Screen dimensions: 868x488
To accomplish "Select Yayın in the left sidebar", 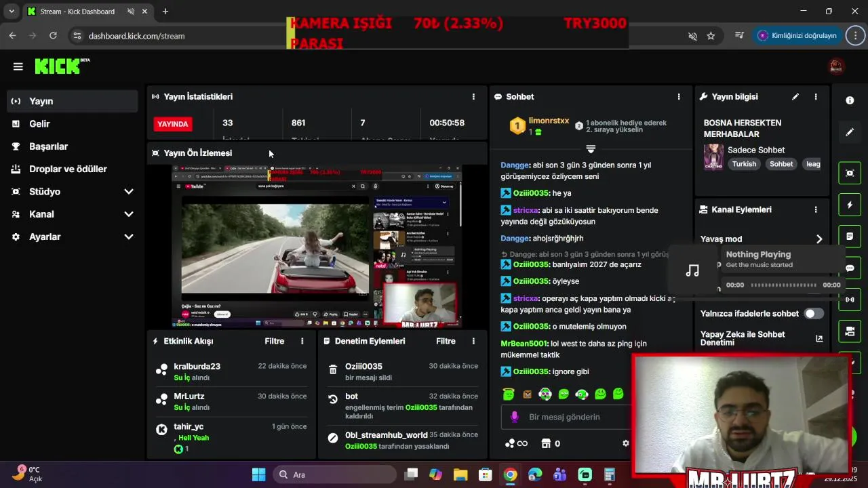I will click(73, 101).
